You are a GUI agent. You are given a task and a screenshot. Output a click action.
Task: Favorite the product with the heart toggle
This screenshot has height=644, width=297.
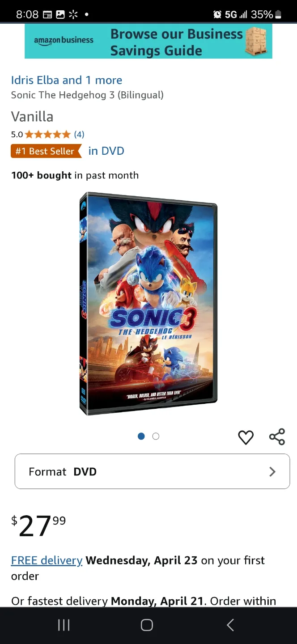[x=246, y=437]
